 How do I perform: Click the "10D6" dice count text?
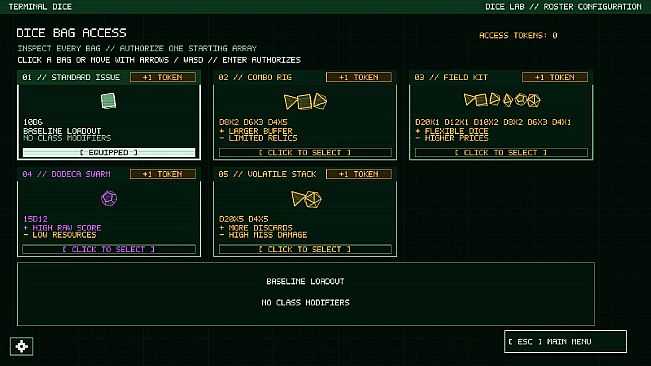[x=33, y=122]
